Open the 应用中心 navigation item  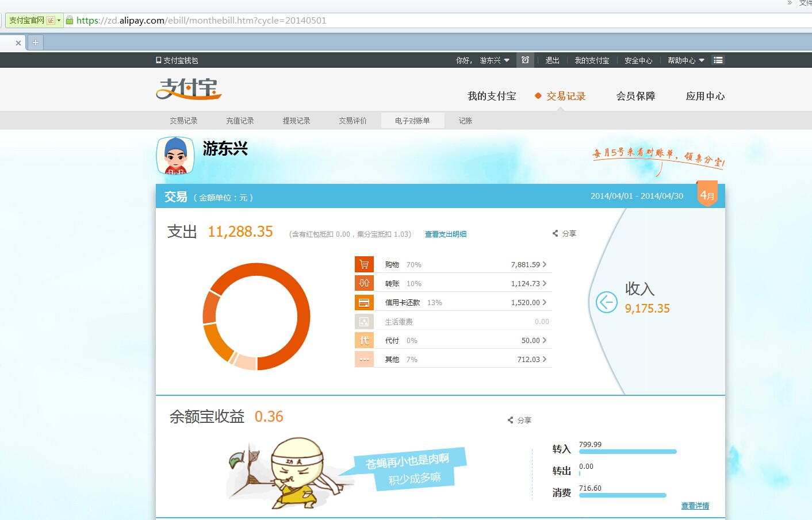[706, 96]
